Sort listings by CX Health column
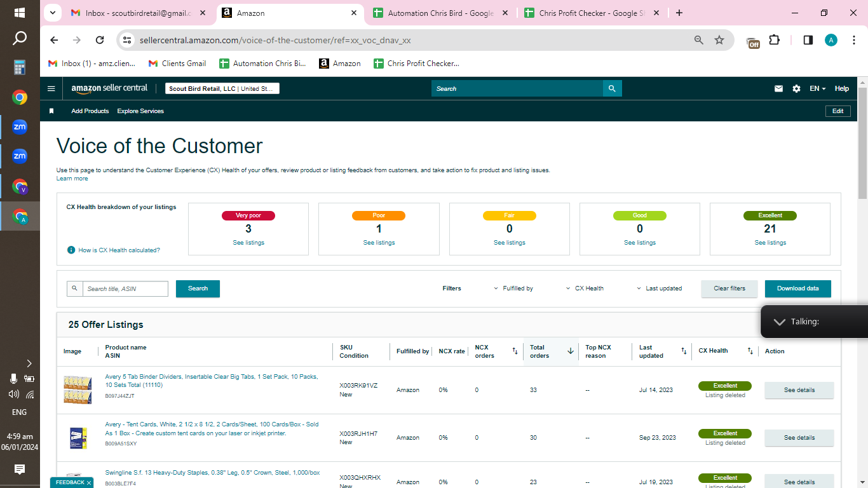Screen dimensions: 868x488 pos(750,351)
